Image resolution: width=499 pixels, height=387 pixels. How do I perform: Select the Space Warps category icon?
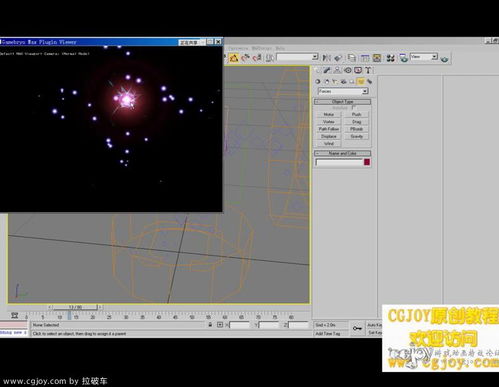pyautogui.click(x=361, y=81)
